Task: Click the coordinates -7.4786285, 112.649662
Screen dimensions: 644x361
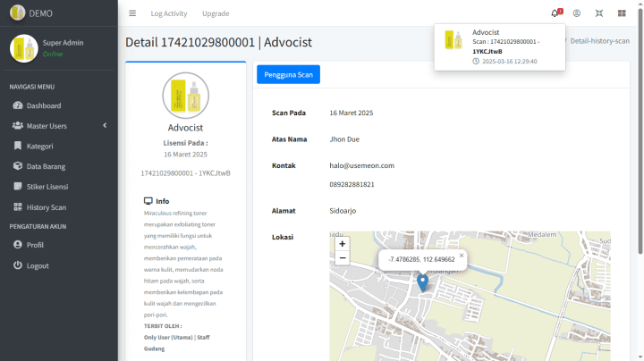Action: pos(421,259)
